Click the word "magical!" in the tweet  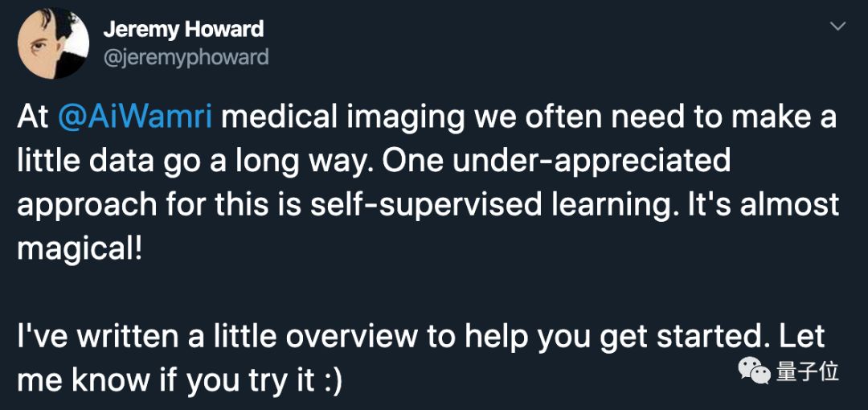pyautogui.click(x=80, y=247)
